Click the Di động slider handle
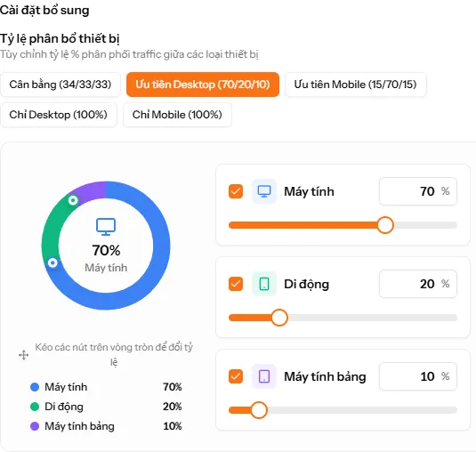This screenshot has width=476, height=452. pos(279,318)
